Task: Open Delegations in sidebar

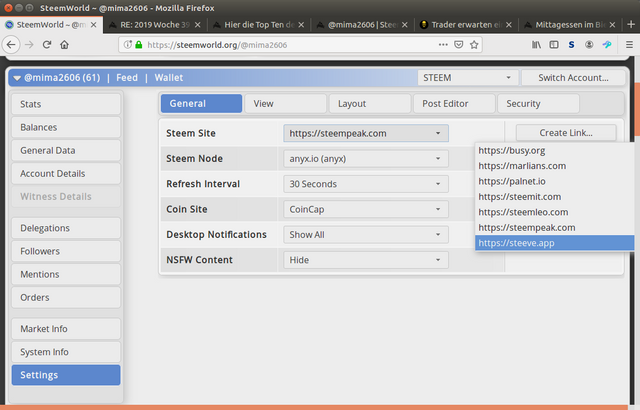Action: pyautogui.click(x=66, y=228)
